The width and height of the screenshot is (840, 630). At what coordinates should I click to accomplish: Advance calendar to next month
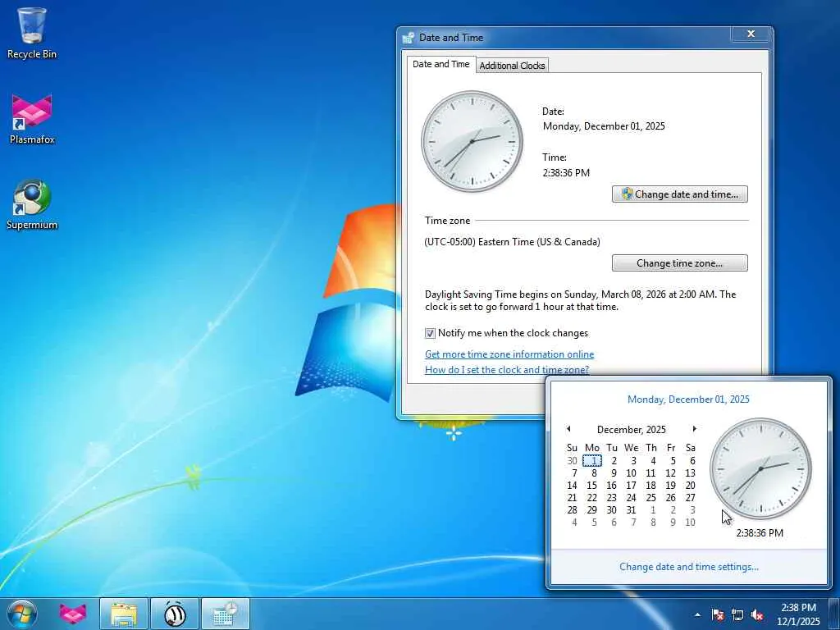[694, 429]
